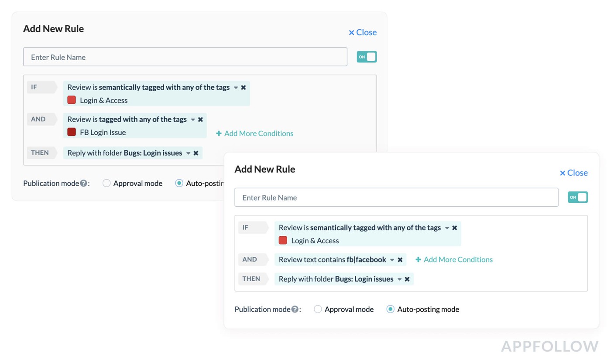Remove the 'fb|facebook' text condition
Screen dimensions: 611x364
click(400, 260)
